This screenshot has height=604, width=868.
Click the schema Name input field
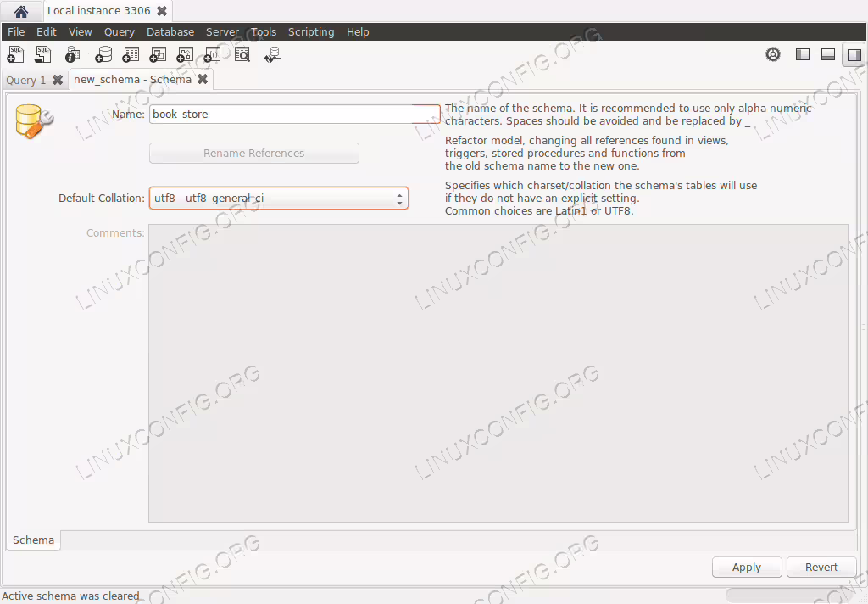294,115
